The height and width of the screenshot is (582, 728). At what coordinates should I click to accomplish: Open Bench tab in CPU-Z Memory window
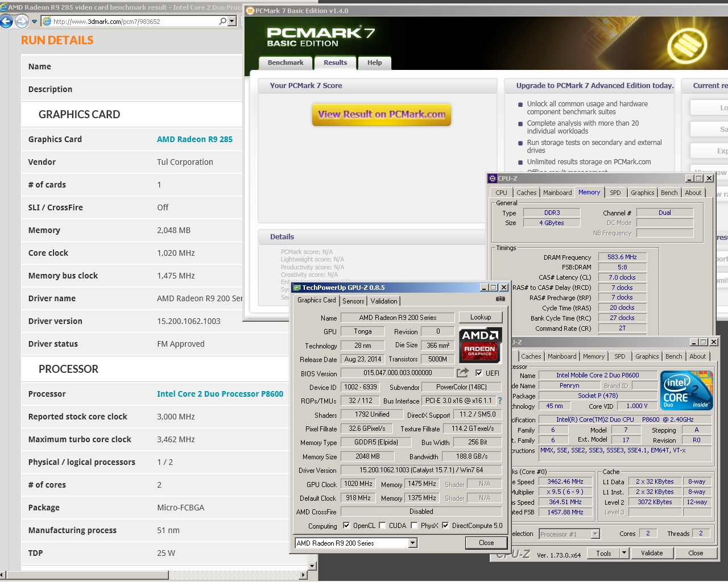pyautogui.click(x=669, y=193)
